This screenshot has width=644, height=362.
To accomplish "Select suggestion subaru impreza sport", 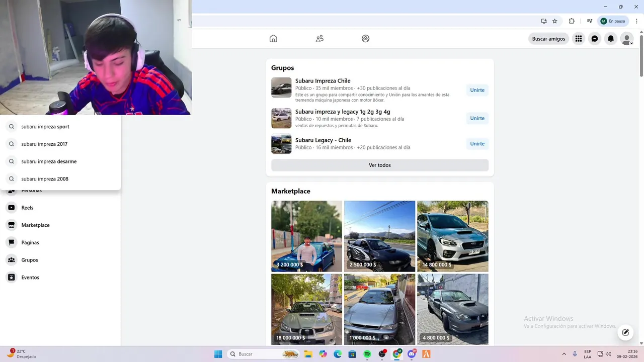I will [60, 127].
